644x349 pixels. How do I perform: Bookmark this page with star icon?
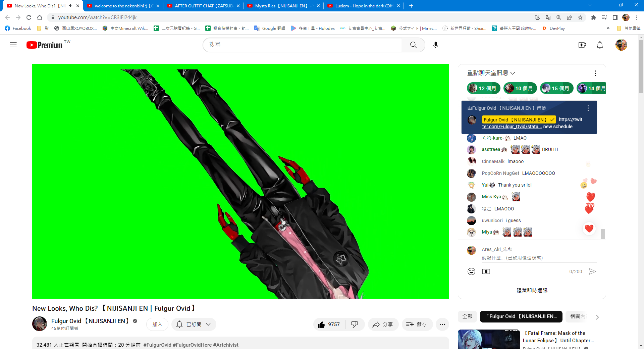click(580, 17)
